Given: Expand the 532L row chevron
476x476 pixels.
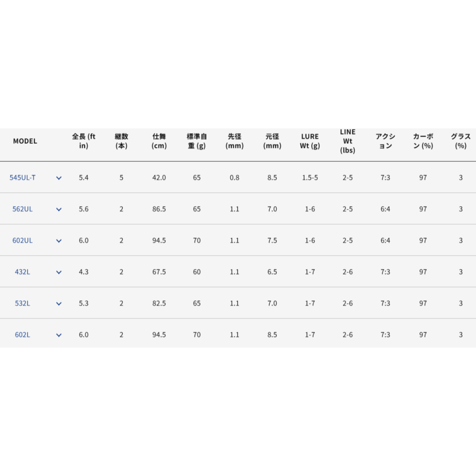Looking at the screenshot, I should coord(59,304).
